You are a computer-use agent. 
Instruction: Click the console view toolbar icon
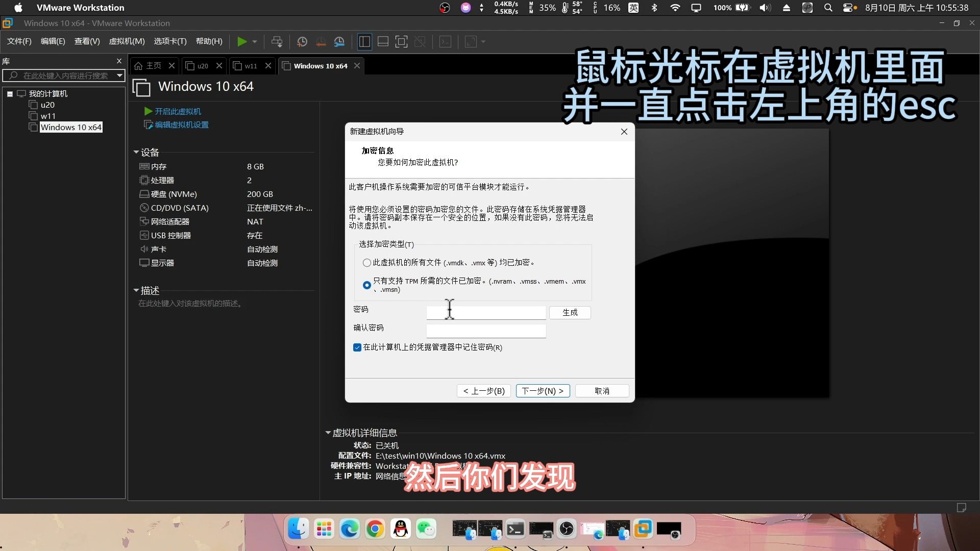click(x=446, y=42)
